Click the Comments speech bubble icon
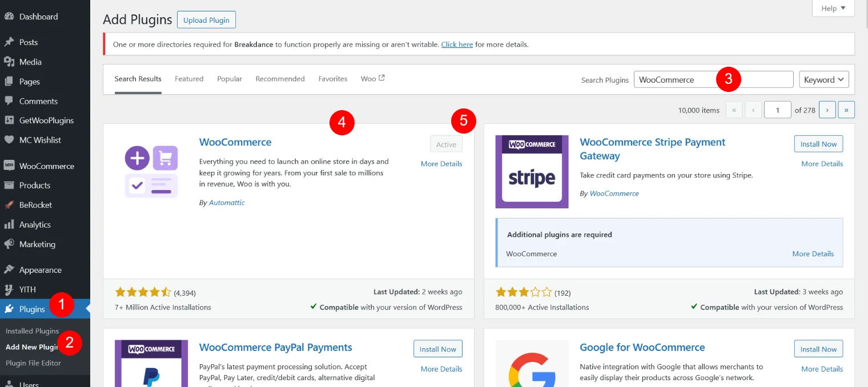 pos(9,101)
